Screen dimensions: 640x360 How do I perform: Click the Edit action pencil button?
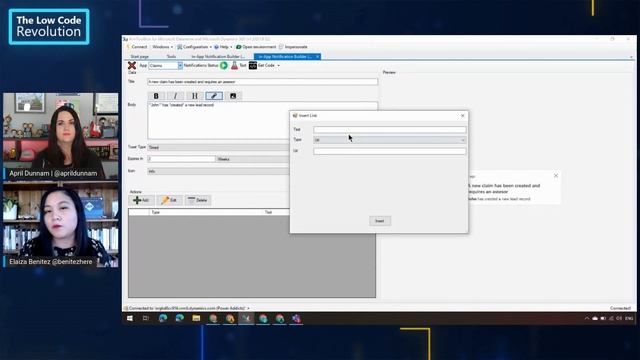coord(169,200)
